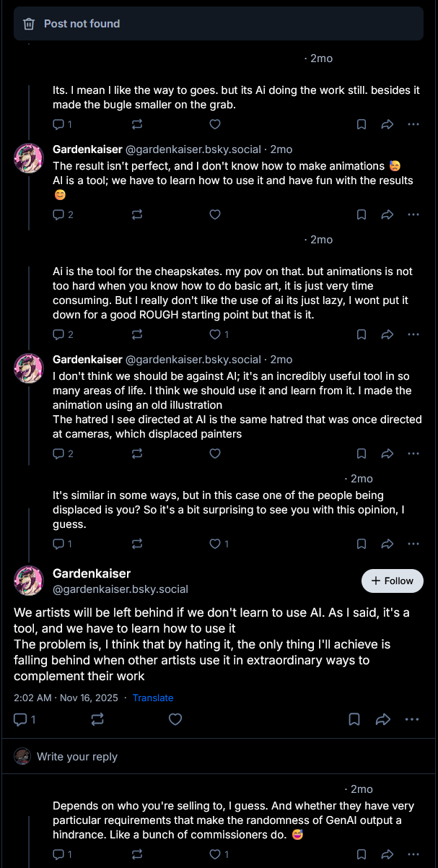Image resolution: width=438 pixels, height=868 pixels.
Task: Like the 'cheapskates' reply
Action: click(214, 334)
